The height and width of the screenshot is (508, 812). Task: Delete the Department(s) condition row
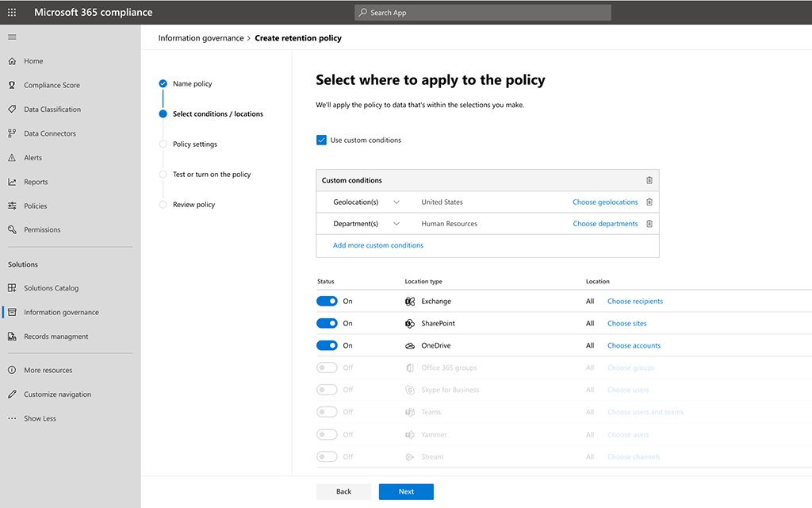649,224
